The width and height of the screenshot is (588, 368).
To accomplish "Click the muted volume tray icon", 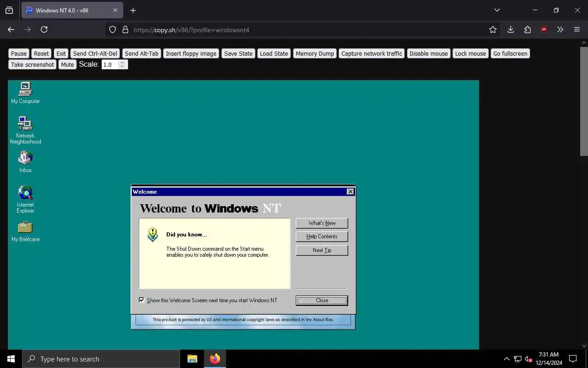I will click(x=528, y=359).
